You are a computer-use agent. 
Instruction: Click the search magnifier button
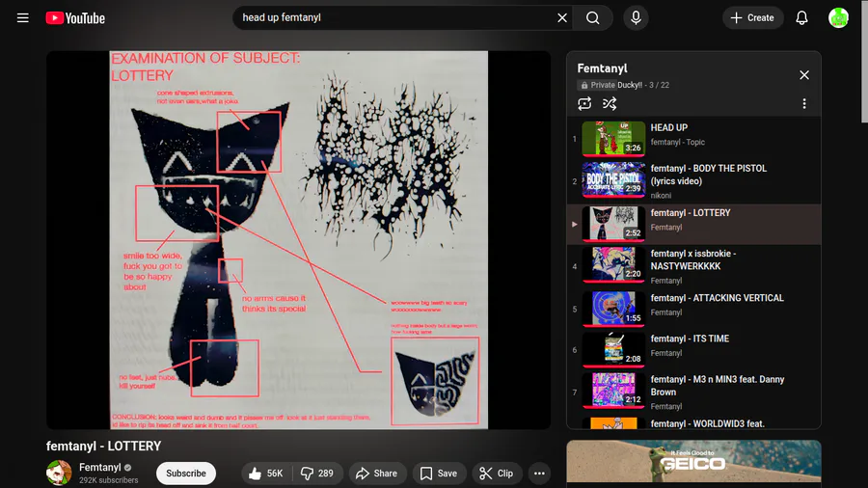tap(593, 17)
